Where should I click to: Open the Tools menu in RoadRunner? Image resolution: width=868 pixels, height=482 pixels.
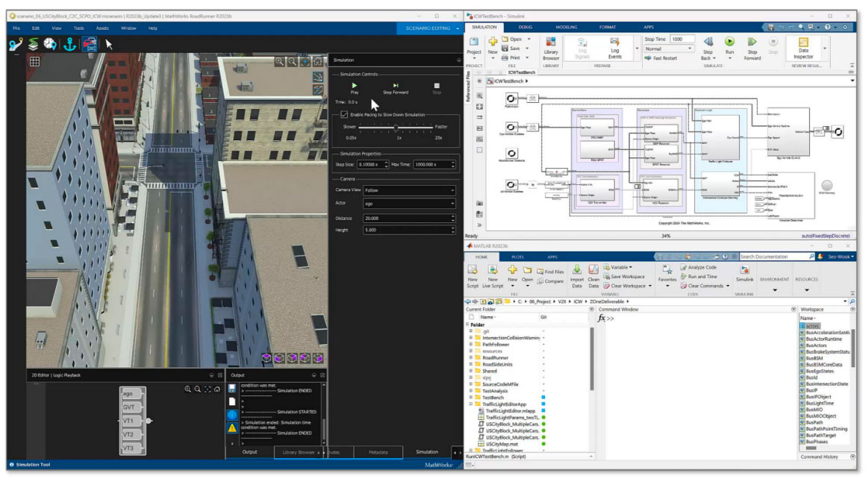[x=78, y=28]
